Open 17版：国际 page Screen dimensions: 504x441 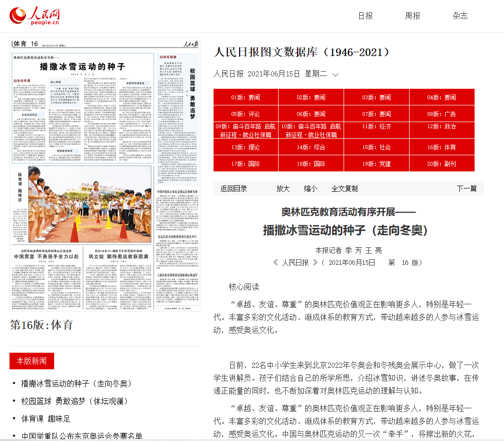pyautogui.click(x=246, y=164)
